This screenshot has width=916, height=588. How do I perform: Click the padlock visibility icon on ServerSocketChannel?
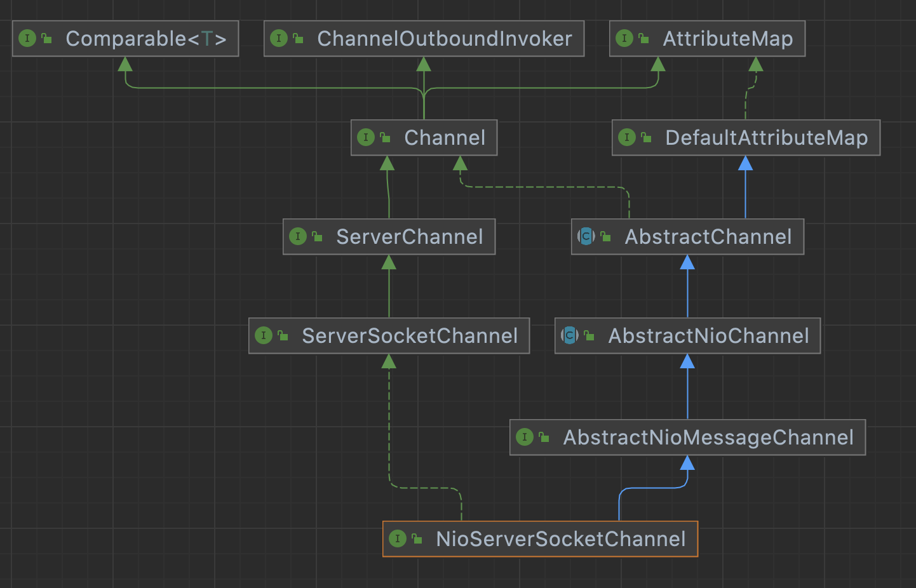coord(283,336)
